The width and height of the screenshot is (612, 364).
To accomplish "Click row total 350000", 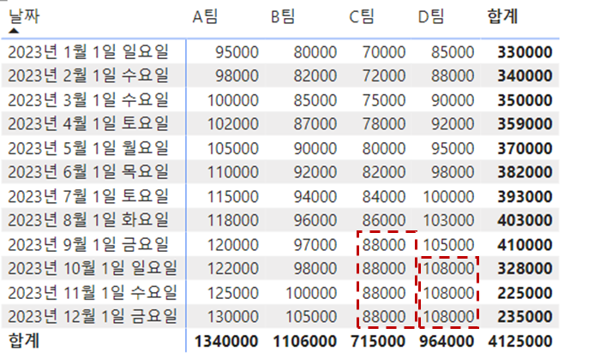I will coord(525,101).
